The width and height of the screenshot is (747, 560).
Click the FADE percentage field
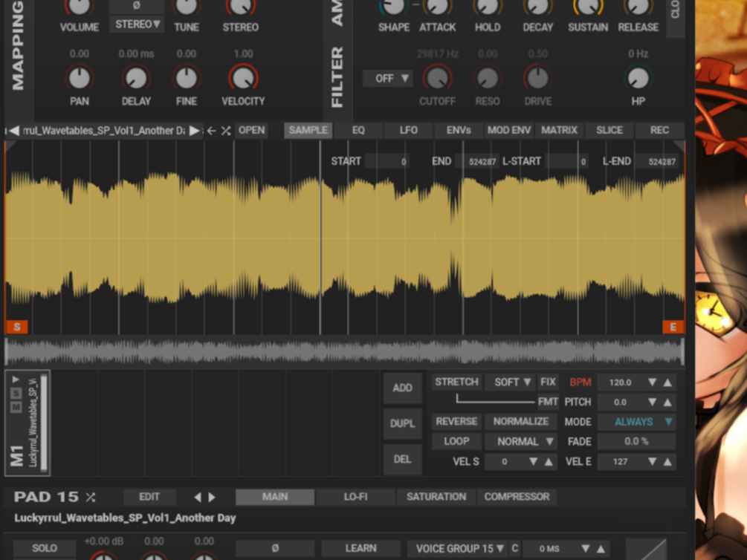tap(636, 441)
